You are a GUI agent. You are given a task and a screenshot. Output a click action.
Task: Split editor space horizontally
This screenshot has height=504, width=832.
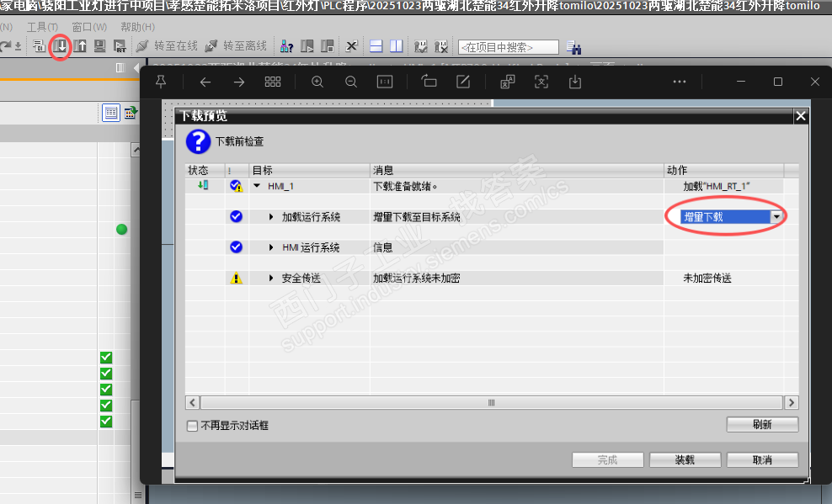376,46
